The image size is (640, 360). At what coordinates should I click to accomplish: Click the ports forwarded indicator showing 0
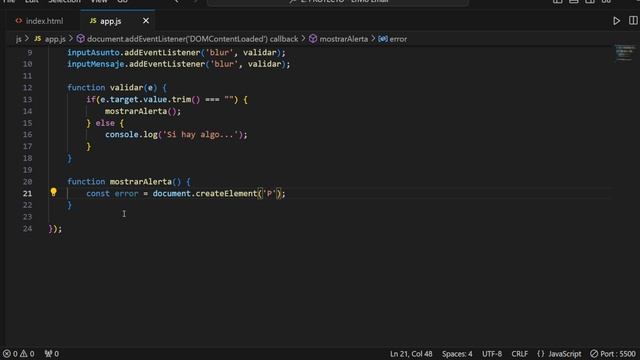(52, 354)
